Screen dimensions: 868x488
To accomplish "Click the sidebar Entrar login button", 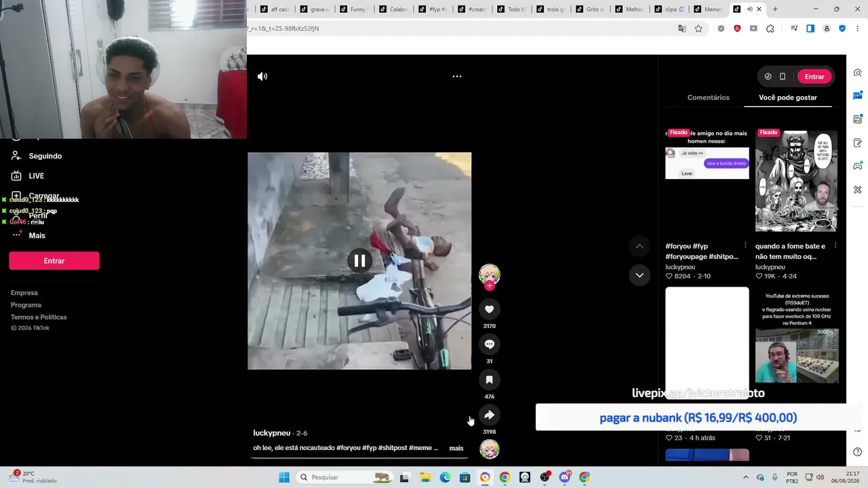I will pos(54,261).
